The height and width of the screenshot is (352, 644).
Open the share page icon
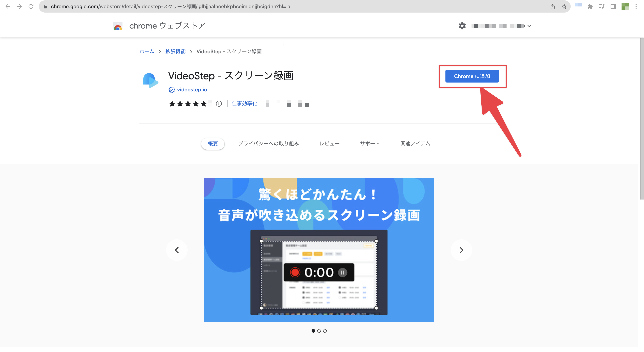(553, 6)
